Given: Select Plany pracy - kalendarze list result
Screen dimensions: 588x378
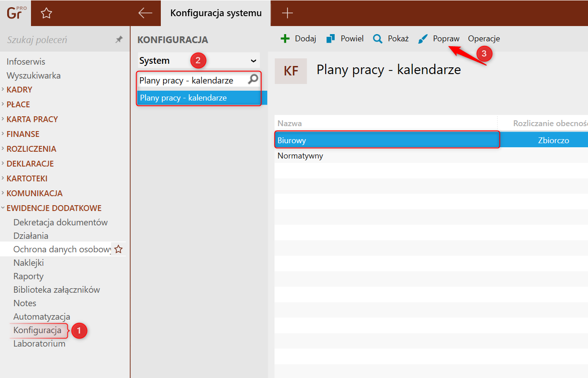Looking at the screenshot, I should pyautogui.click(x=202, y=97).
